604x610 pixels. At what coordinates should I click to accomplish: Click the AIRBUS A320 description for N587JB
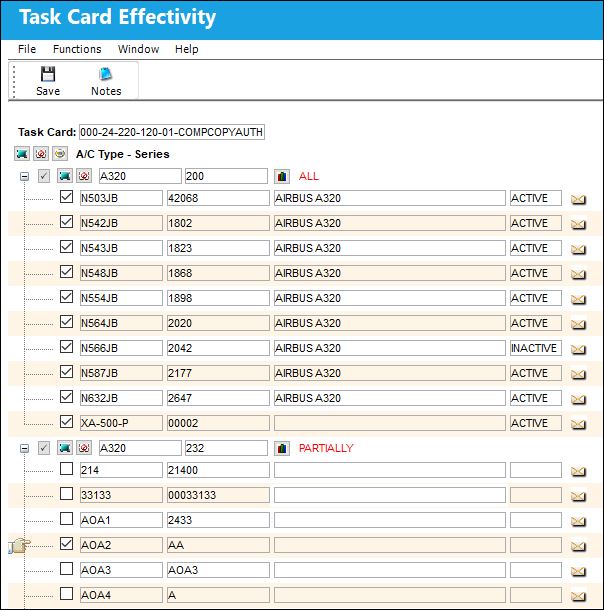(x=390, y=373)
